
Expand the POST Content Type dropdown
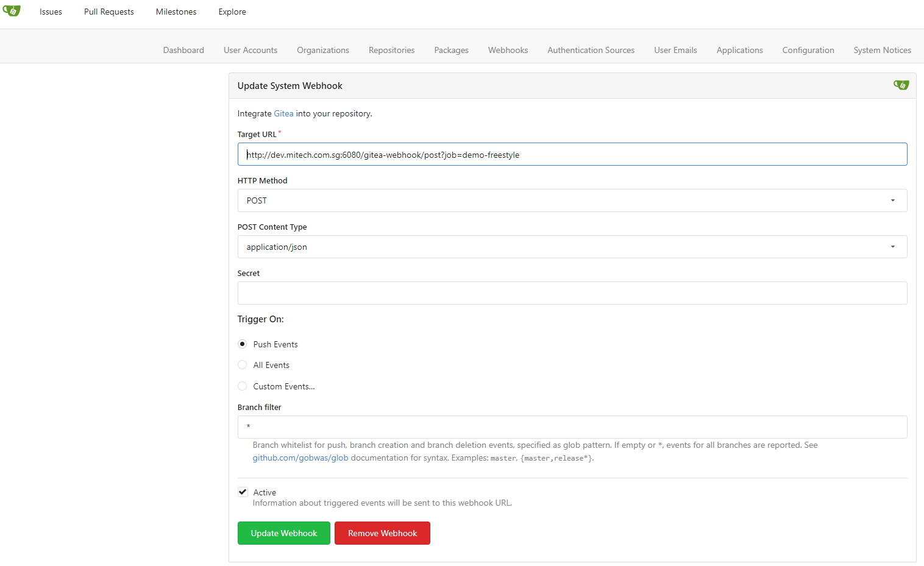572,247
